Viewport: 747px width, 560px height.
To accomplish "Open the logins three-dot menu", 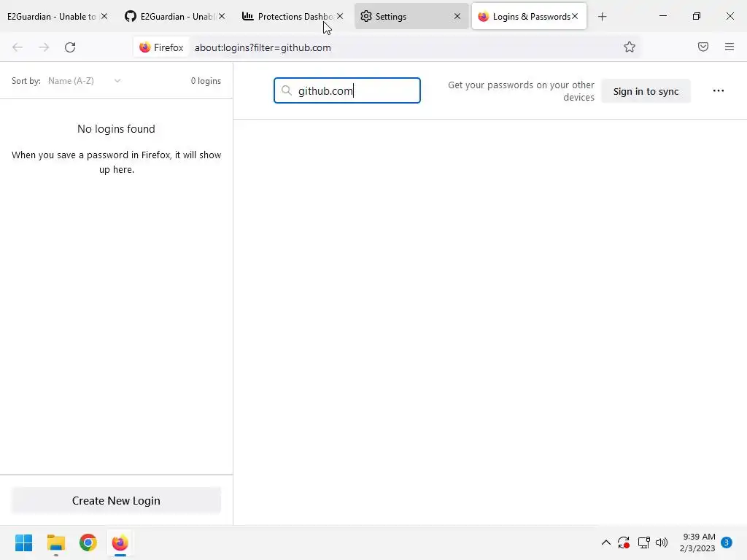I will [x=719, y=90].
